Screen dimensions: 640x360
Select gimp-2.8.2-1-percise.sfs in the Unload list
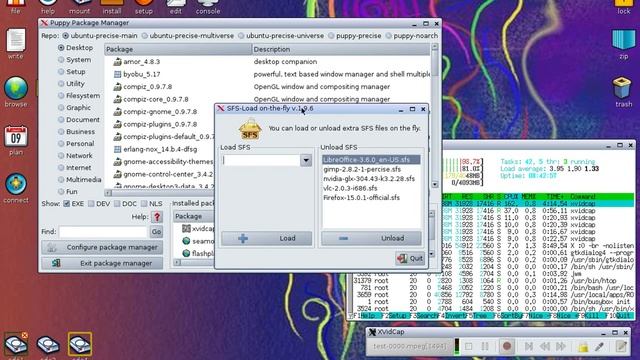371,169
